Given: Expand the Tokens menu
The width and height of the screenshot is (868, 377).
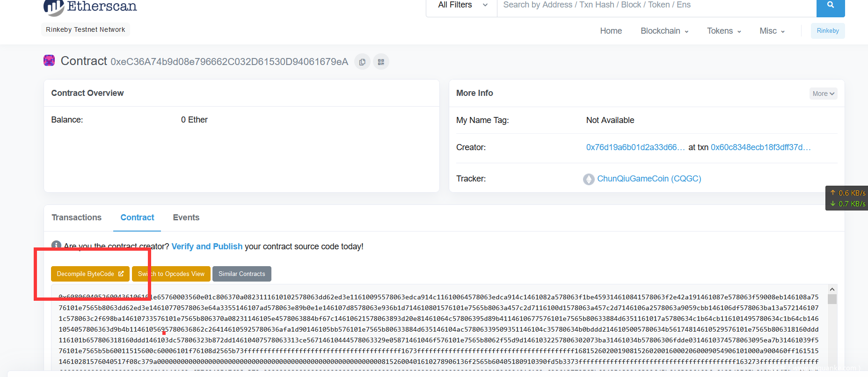Looking at the screenshot, I should coord(724,31).
